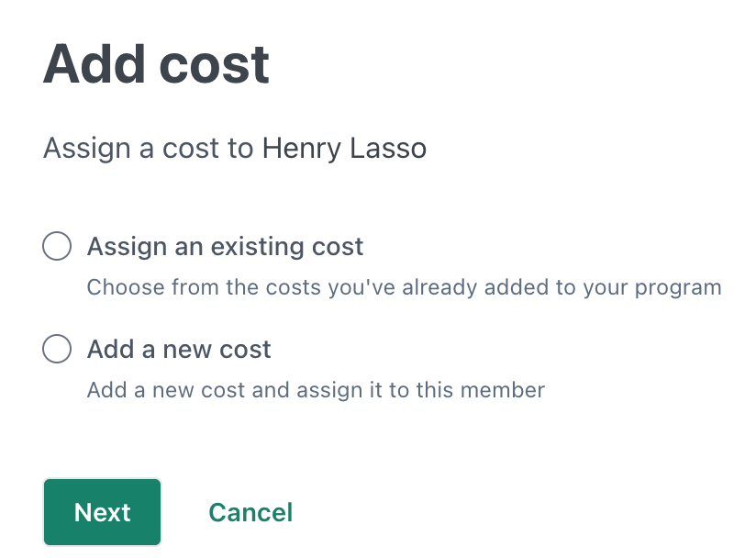Cancel adding a cost

pos(250,512)
